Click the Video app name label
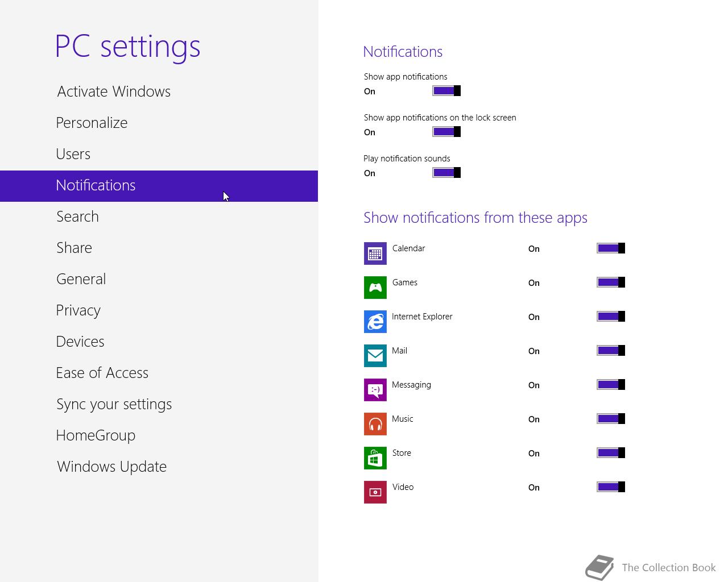728x582 pixels. click(403, 487)
